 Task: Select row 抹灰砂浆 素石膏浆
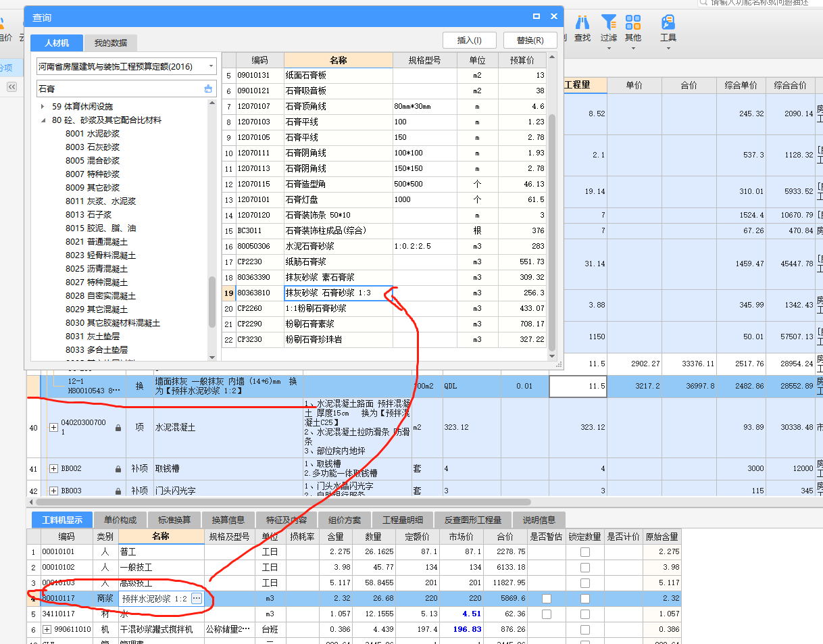(384, 277)
